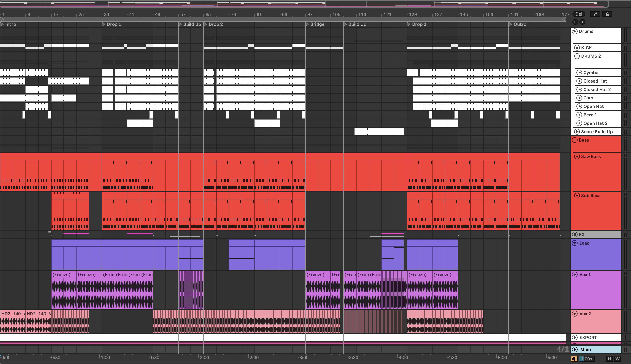
Task: Click the orange waveform icon at bottom
Action: (574, 359)
